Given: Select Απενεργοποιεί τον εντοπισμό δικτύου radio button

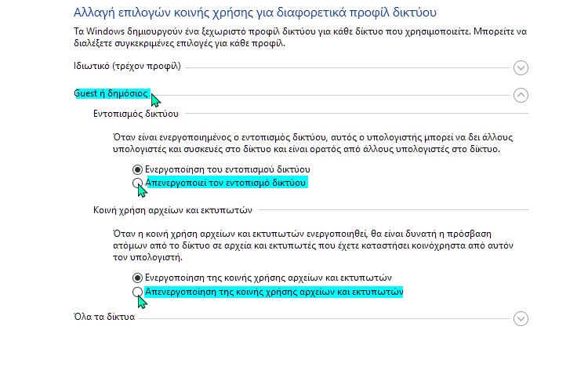Looking at the screenshot, I should click(x=137, y=183).
